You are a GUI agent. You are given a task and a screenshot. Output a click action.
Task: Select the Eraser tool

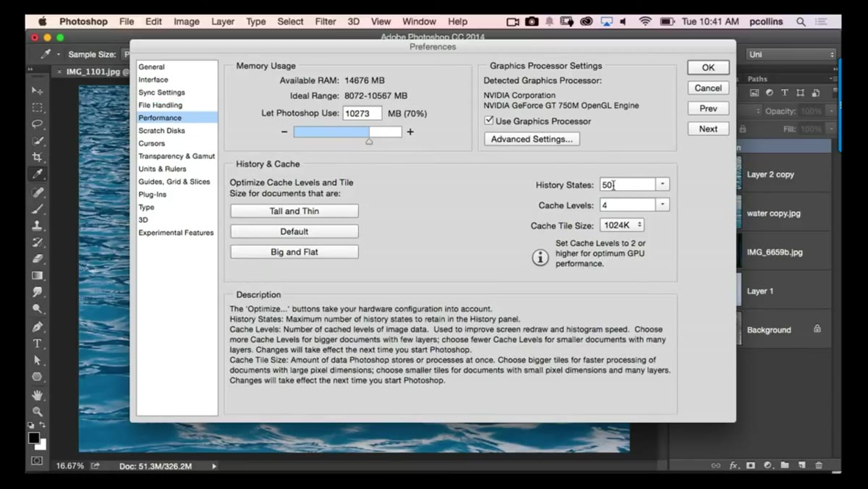[x=37, y=259]
